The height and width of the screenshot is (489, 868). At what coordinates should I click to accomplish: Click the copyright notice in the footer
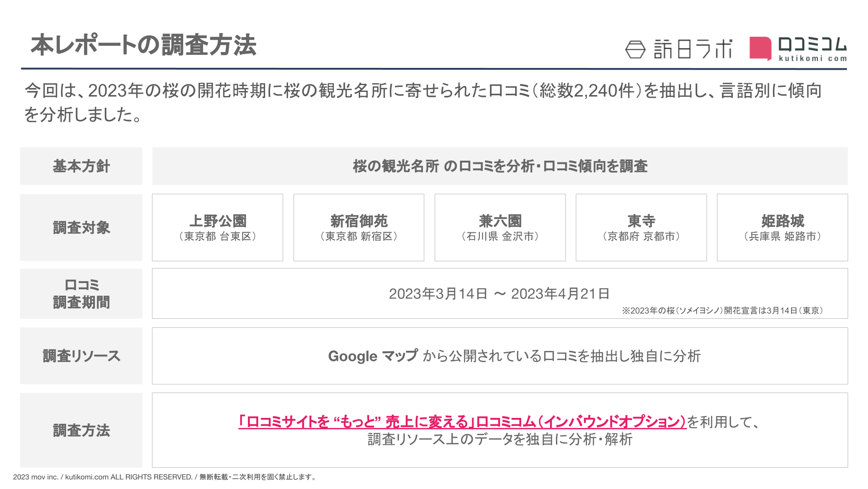pyautogui.click(x=165, y=477)
